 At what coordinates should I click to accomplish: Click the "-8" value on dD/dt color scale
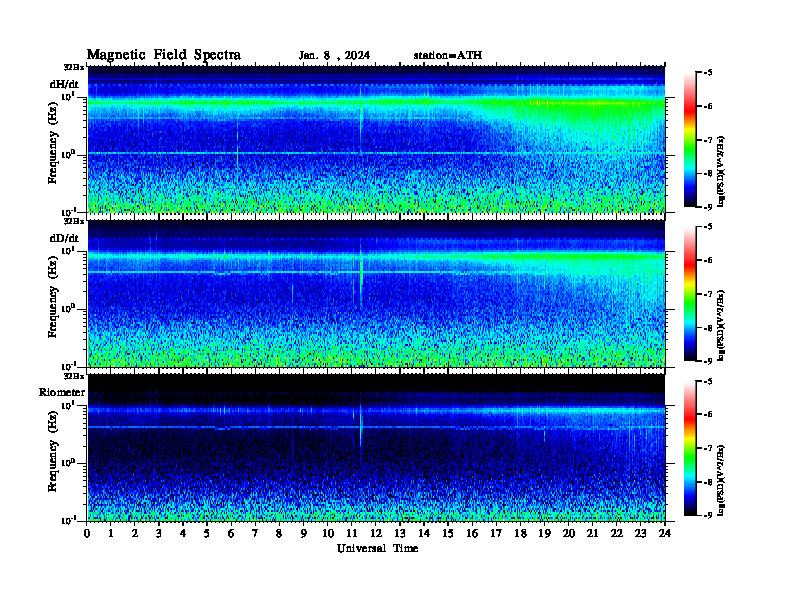[x=708, y=328]
